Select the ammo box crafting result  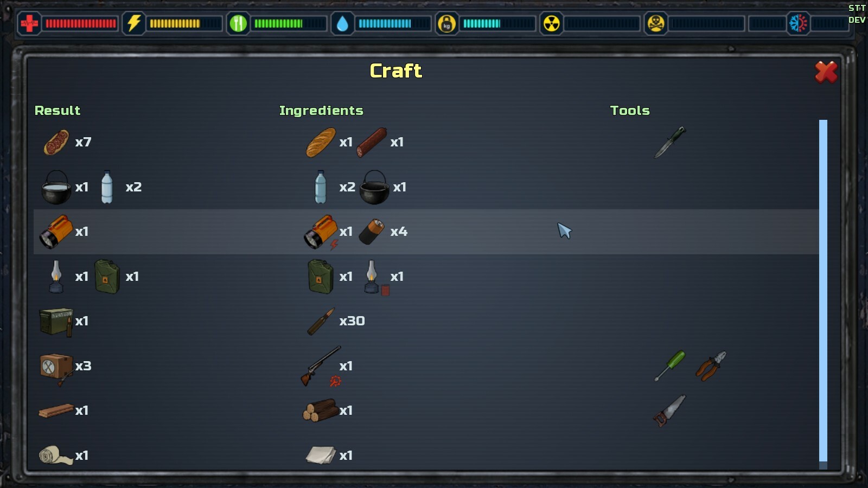click(x=56, y=322)
